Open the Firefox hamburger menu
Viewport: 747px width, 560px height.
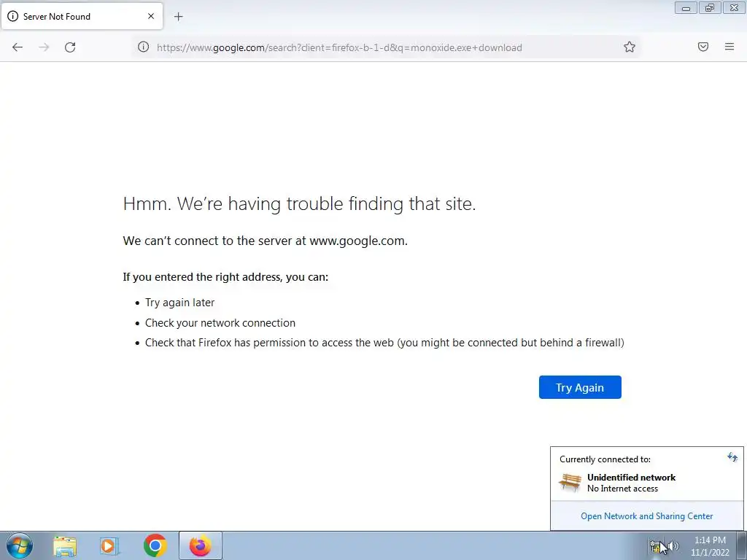point(729,47)
